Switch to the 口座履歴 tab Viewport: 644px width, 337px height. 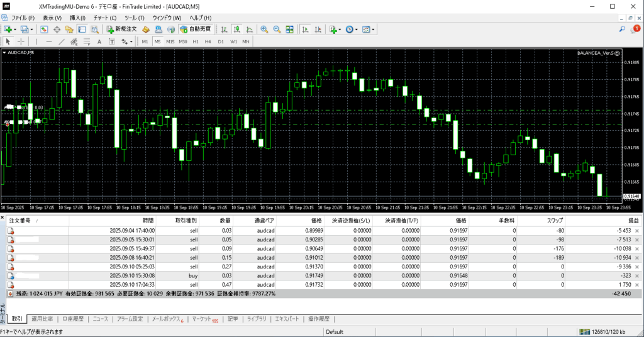point(72,319)
